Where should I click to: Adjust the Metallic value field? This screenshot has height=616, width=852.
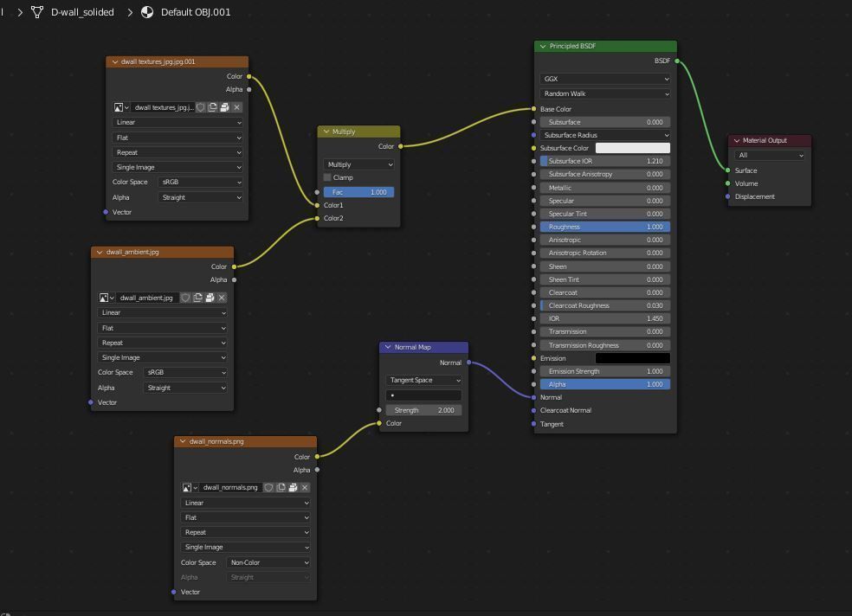(x=605, y=188)
